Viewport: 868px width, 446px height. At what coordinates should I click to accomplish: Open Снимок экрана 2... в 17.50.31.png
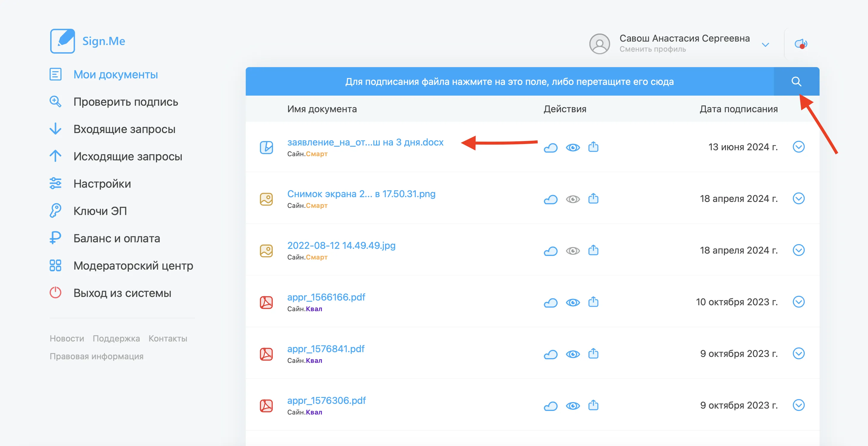pyautogui.click(x=361, y=194)
